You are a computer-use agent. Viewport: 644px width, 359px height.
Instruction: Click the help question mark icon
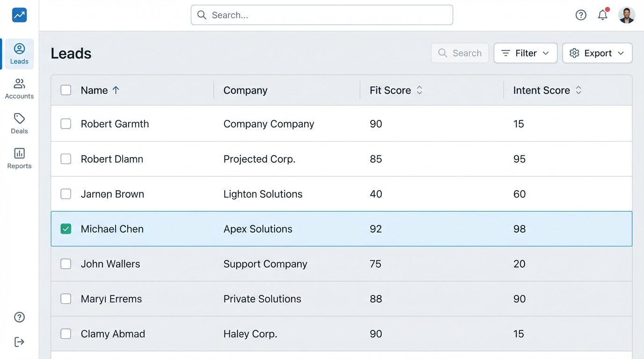pos(581,15)
